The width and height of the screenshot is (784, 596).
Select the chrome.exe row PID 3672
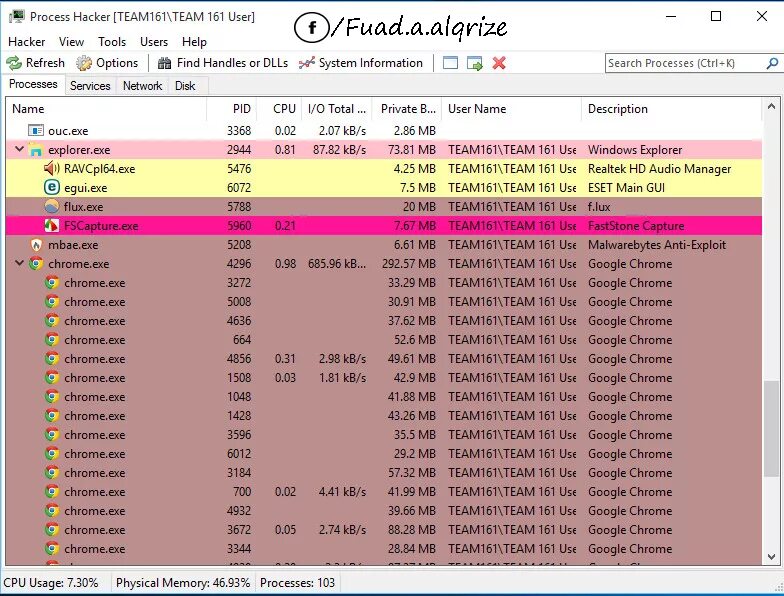coord(384,530)
